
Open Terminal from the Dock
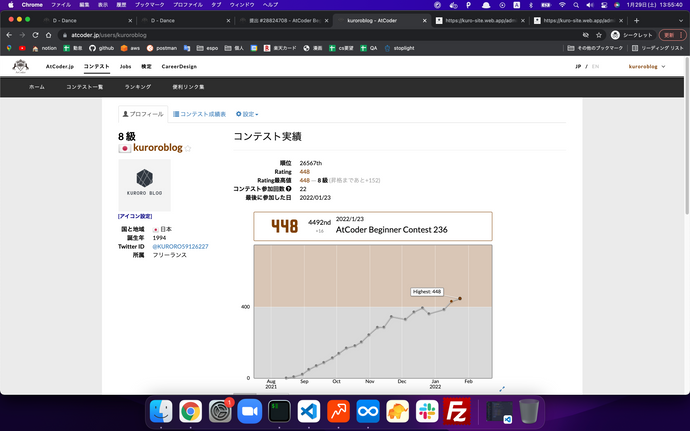tap(279, 412)
